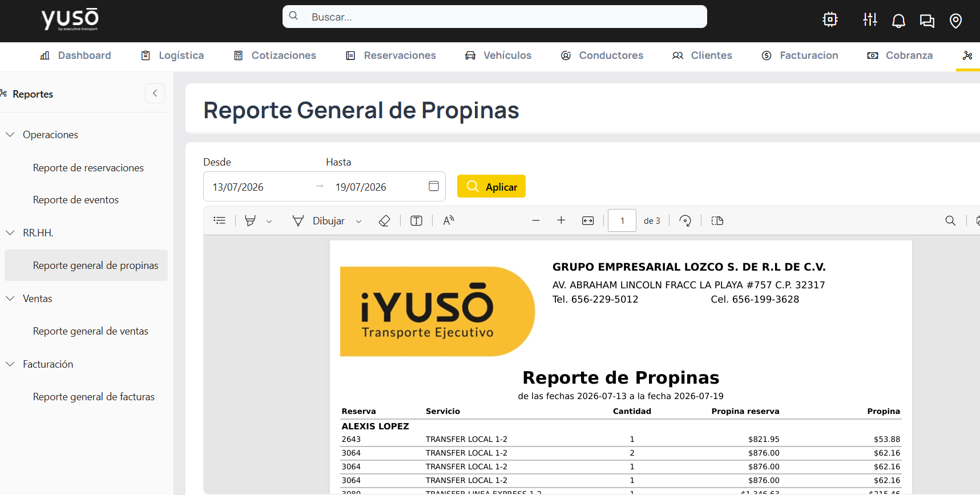The height and width of the screenshot is (495, 980).
Task: Click the PDF page number box
Action: (622, 220)
